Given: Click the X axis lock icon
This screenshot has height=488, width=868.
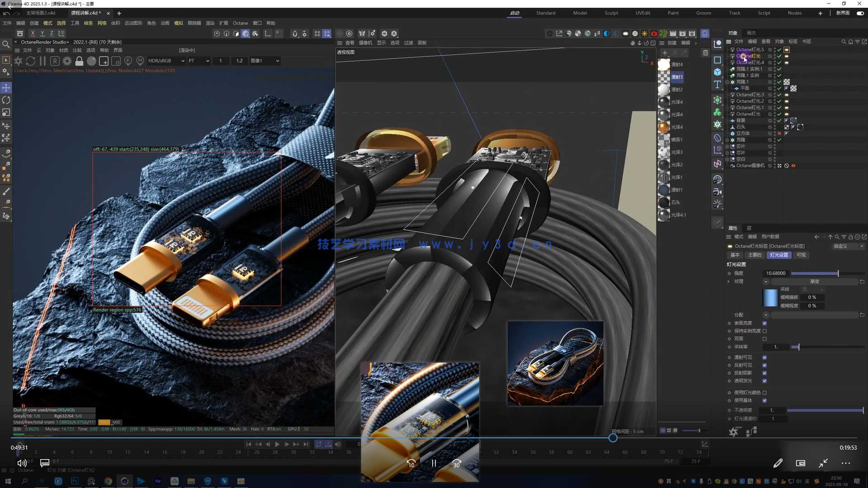Looking at the screenshot, I should (33, 33).
